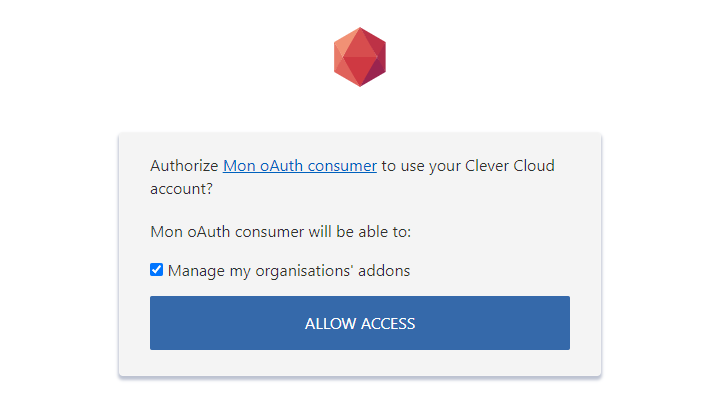Click the word "Authorize" in the prompt
This screenshot has width=726, height=418.
(184, 166)
